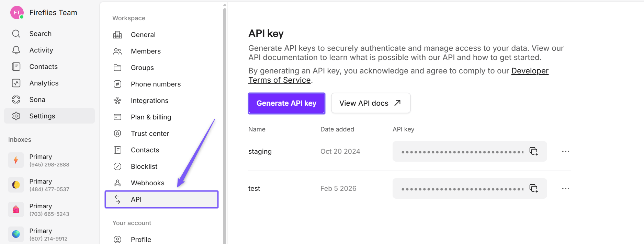Open the Sona icon in sidebar

16,100
